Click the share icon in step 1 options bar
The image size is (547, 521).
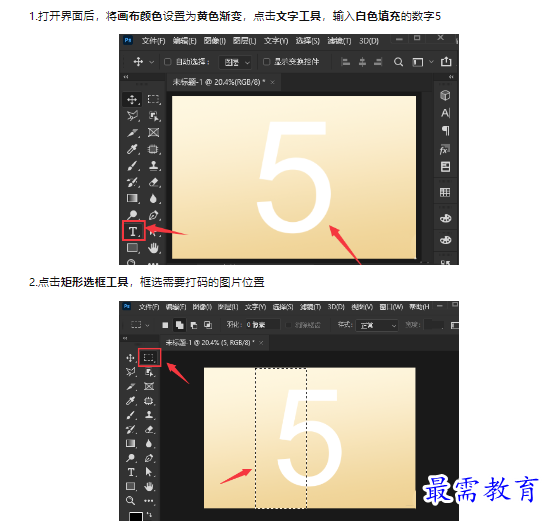pos(446,61)
